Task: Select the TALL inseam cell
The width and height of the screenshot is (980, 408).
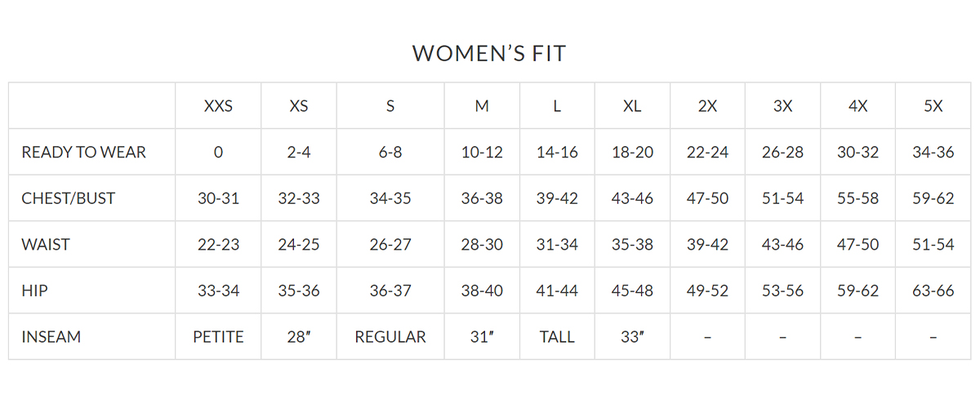Action: pyautogui.click(x=557, y=337)
